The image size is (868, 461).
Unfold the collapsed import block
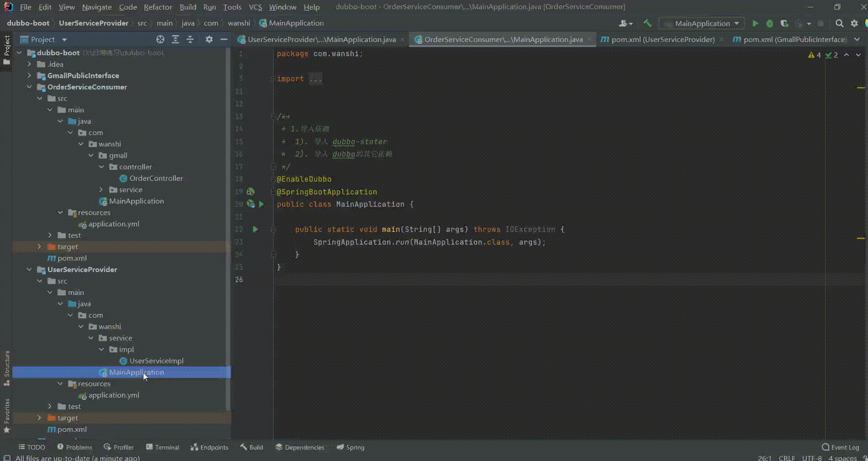tap(273, 79)
